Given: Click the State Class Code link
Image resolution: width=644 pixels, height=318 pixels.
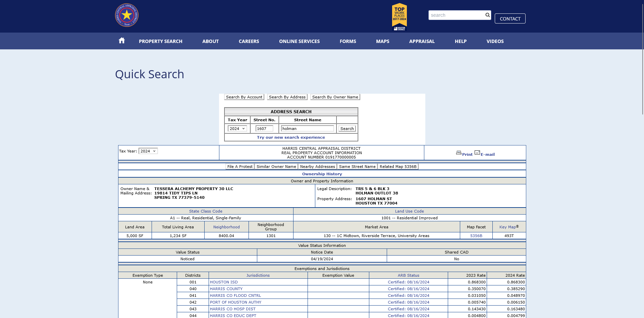Looking at the screenshot, I should coord(206,211).
